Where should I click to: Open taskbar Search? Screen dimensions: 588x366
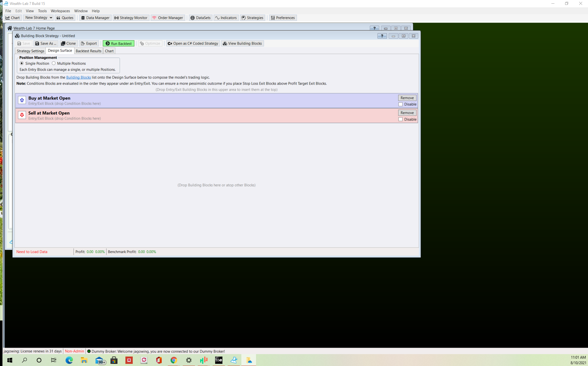point(24,360)
